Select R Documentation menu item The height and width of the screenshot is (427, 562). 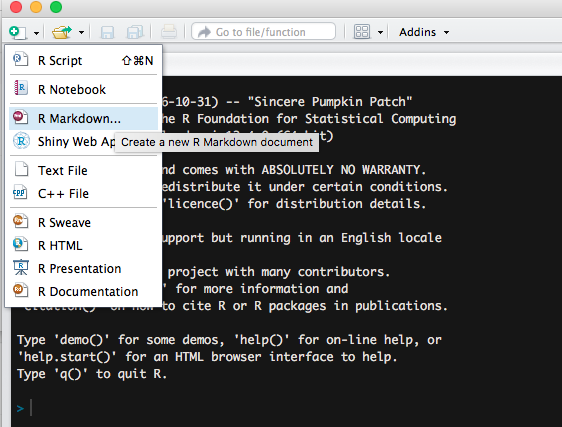point(83,291)
